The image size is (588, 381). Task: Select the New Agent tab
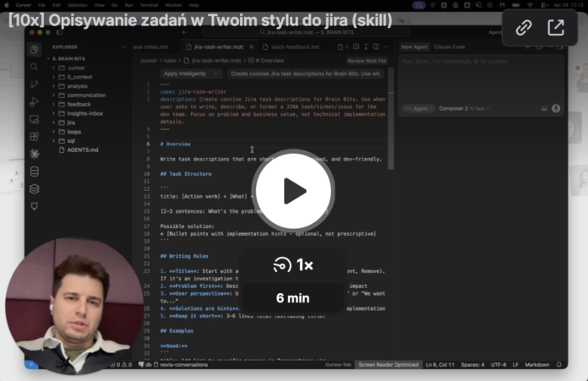tap(414, 46)
